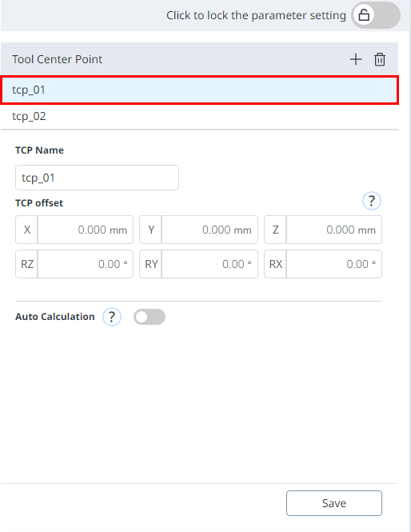This screenshot has width=411, height=532.
Task: Select tcp_02 in the list
Action: coord(199,116)
